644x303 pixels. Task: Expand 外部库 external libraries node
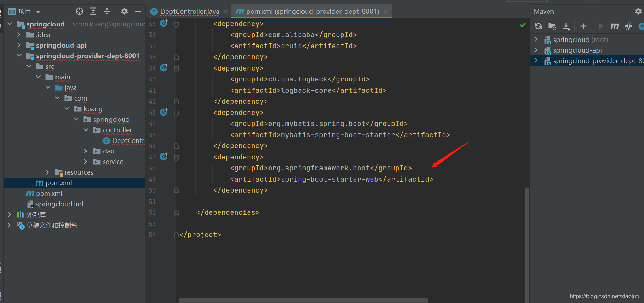[x=10, y=214]
